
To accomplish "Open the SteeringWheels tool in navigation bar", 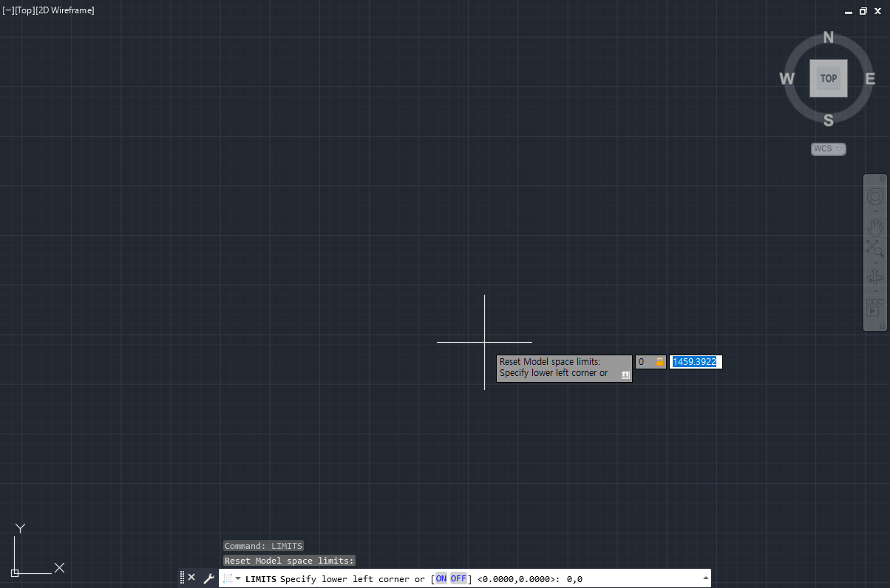I will pos(875,196).
